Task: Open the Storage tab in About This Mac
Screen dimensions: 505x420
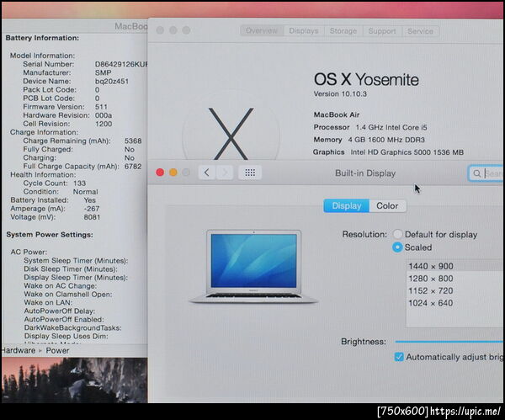Action: tap(343, 31)
